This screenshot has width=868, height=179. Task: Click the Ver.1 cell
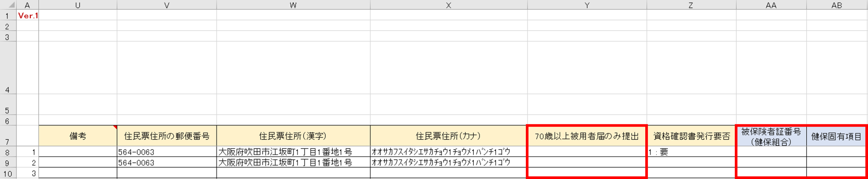coord(28,16)
